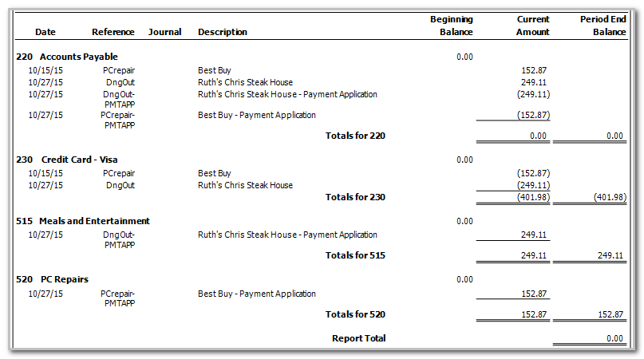Viewport: 644px width, 359px height.
Task: Click the Period End Balance header
Action: pyautogui.click(x=603, y=26)
